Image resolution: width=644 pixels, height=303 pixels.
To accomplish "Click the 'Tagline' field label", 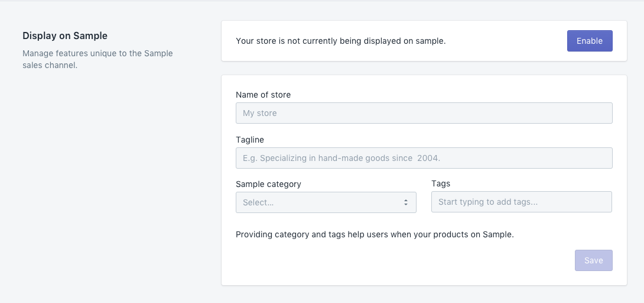I will (250, 140).
